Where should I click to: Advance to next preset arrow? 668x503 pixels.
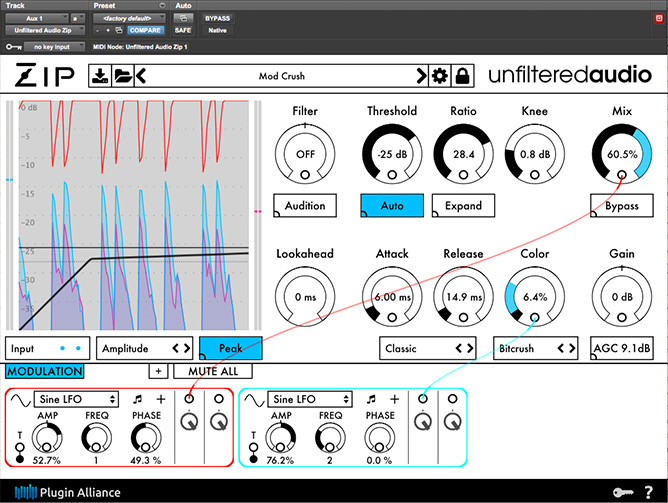tap(422, 76)
